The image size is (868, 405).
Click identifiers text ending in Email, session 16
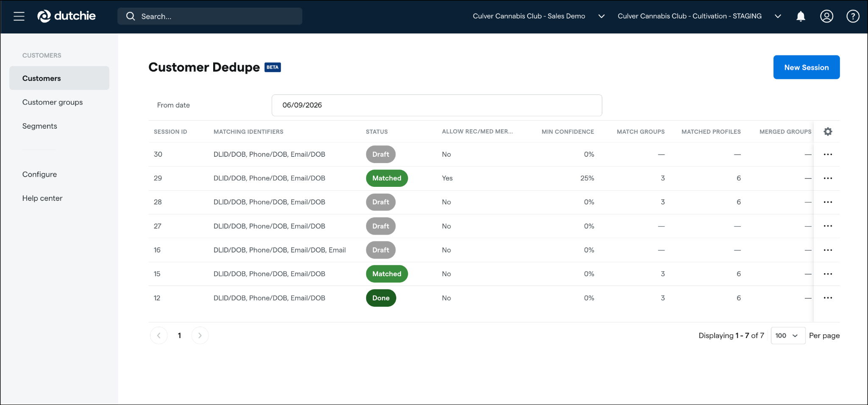coord(280,250)
